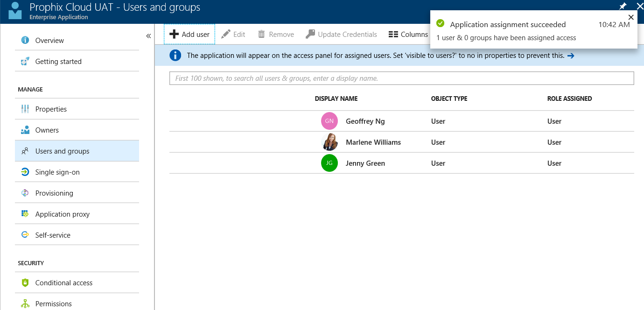Click Jenny Green's green JG avatar
Image resolution: width=644 pixels, height=310 pixels.
tap(329, 163)
